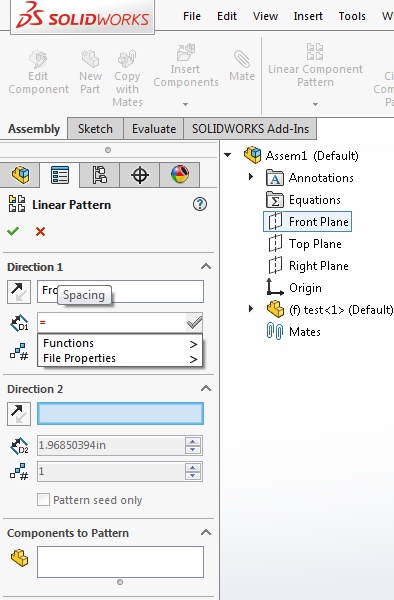Open the PropertyManager tab icon

(60, 175)
